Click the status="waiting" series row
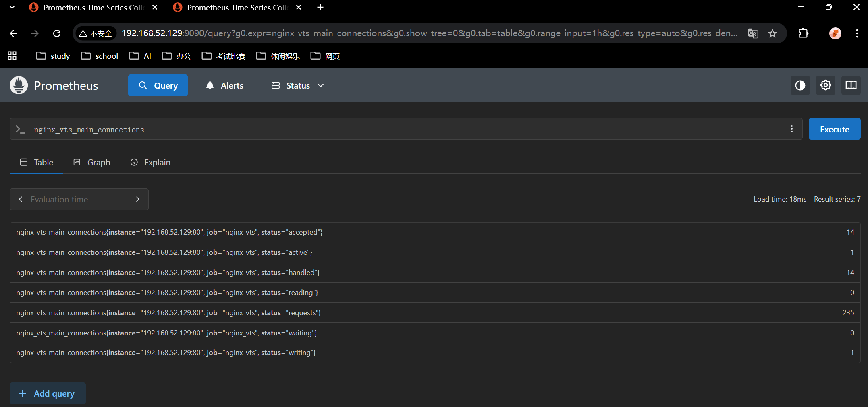This screenshot has height=407, width=868. [x=435, y=333]
